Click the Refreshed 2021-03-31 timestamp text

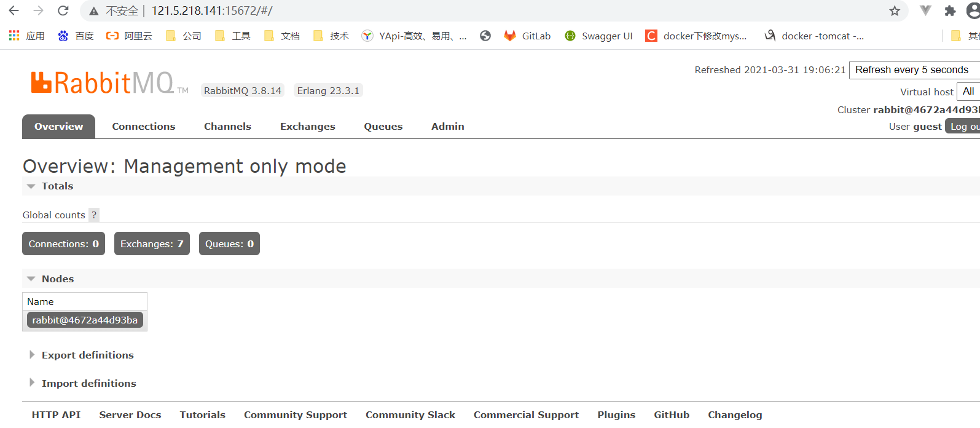(770, 69)
